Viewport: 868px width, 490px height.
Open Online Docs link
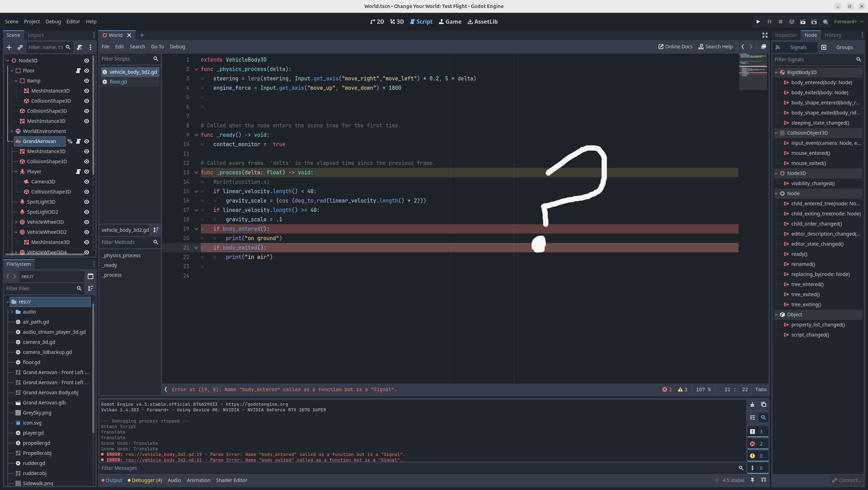tap(675, 47)
